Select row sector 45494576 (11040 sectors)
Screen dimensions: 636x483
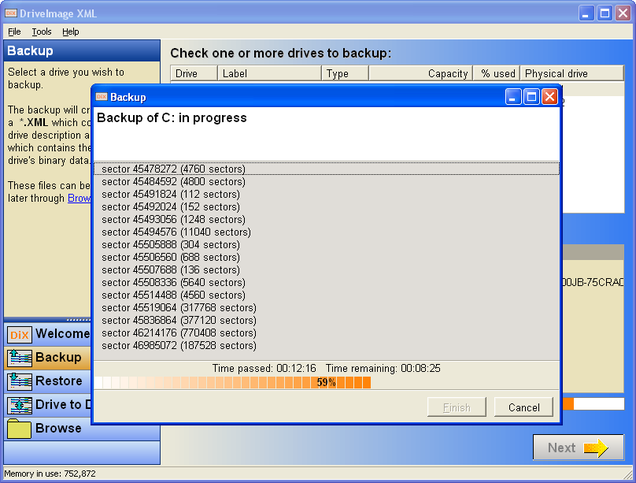(327, 232)
